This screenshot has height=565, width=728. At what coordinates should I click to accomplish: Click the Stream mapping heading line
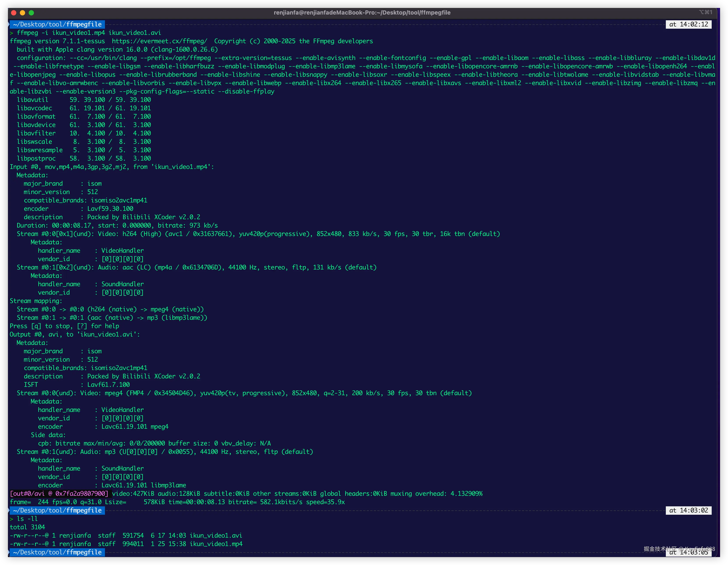pyautogui.click(x=36, y=301)
